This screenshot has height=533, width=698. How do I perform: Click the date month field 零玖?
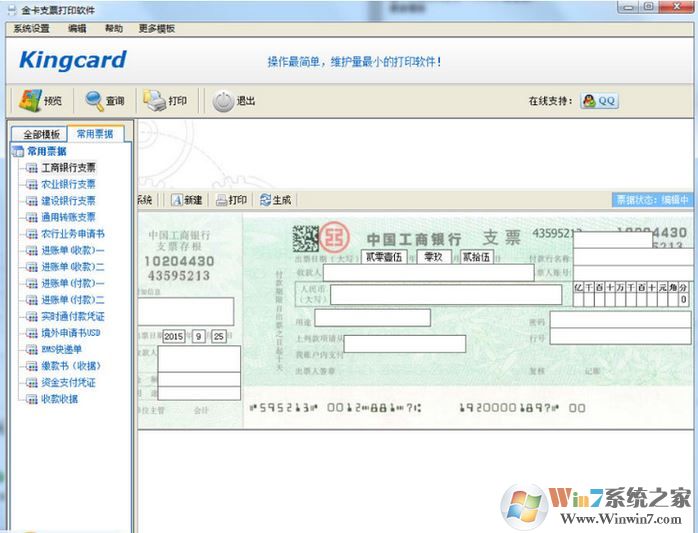coord(434,257)
